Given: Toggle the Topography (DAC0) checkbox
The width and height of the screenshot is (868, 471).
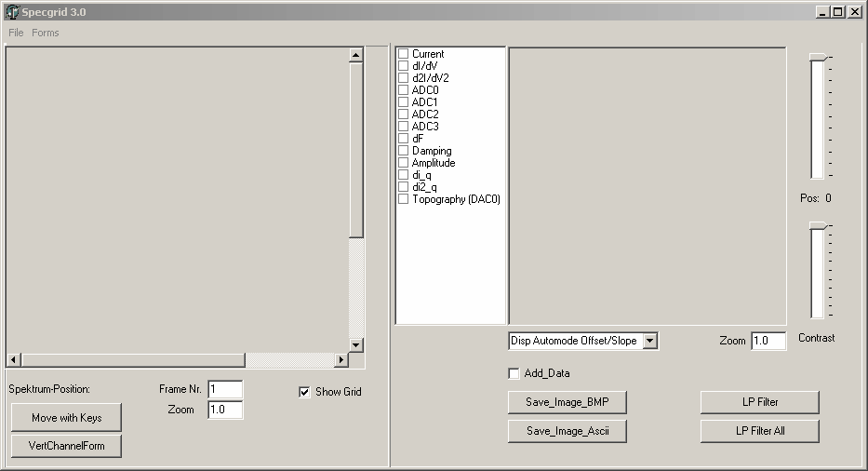Looking at the screenshot, I should 403,199.
